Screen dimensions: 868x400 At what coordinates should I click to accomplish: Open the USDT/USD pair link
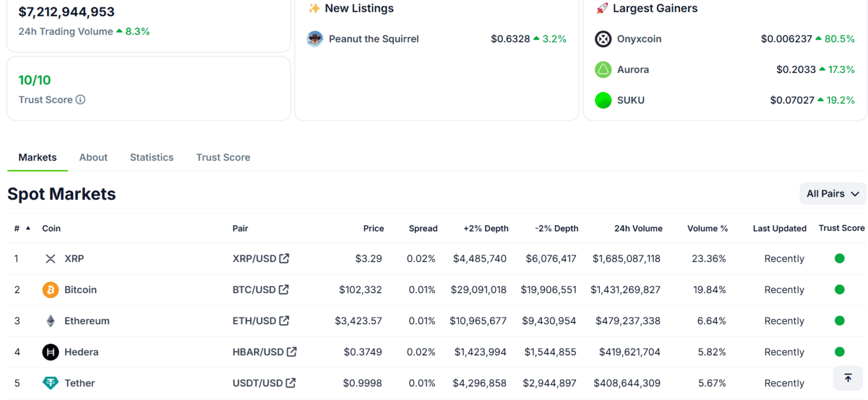pyautogui.click(x=257, y=383)
